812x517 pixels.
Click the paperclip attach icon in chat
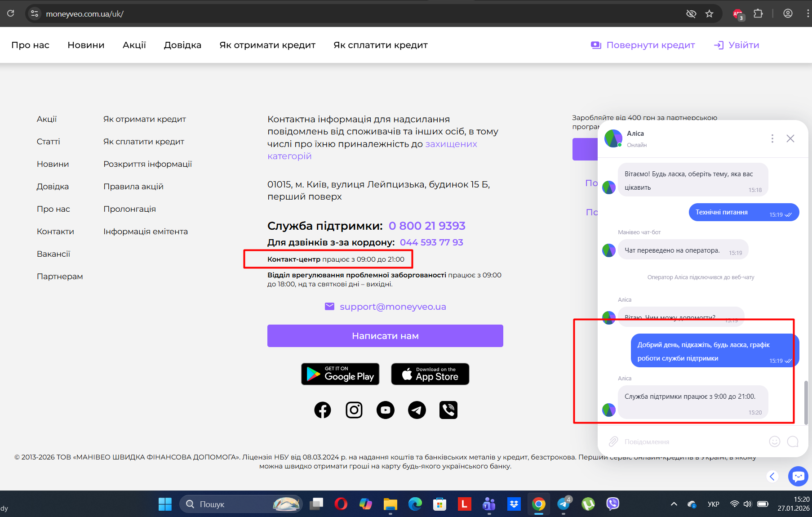tap(613, 441)
